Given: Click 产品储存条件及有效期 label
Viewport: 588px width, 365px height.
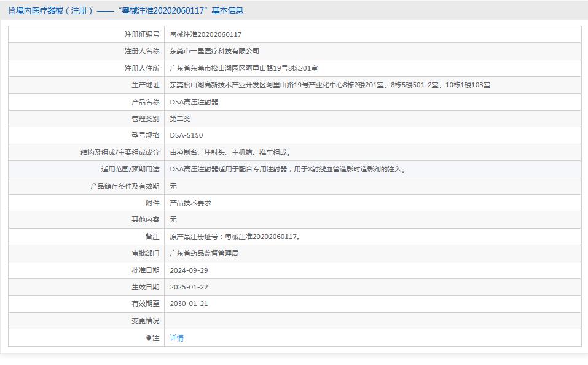Looking at the screenshot, I should click(125, 186).
